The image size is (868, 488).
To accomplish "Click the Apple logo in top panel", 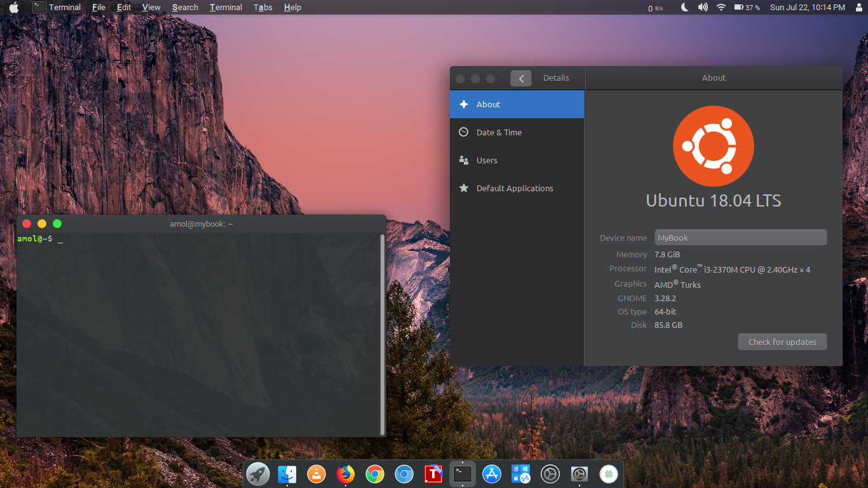I will (x=13, y=8).
